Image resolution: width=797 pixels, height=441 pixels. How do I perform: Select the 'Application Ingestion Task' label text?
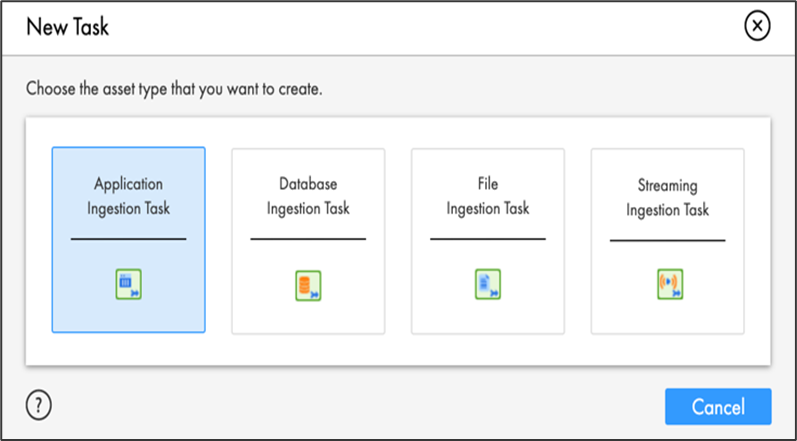pyautogui.click(x=129, y=196)
